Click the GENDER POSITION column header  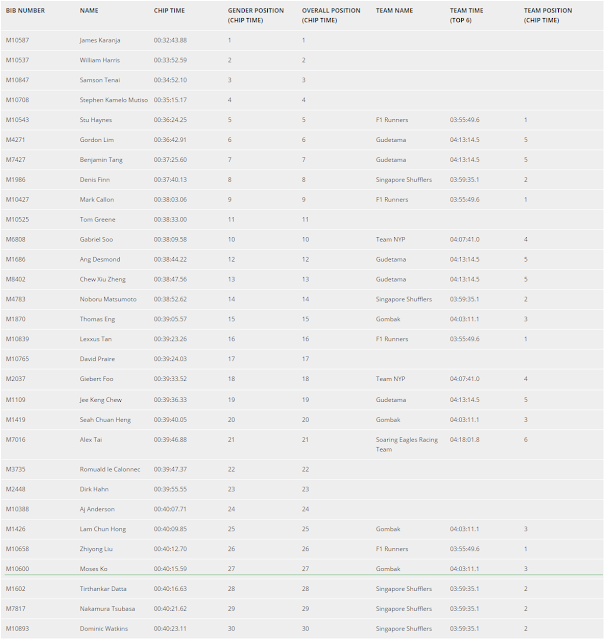coord(256,16)
